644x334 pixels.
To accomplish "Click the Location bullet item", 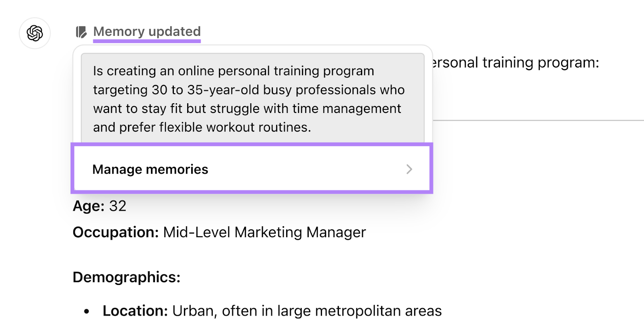I will [272, 310].
